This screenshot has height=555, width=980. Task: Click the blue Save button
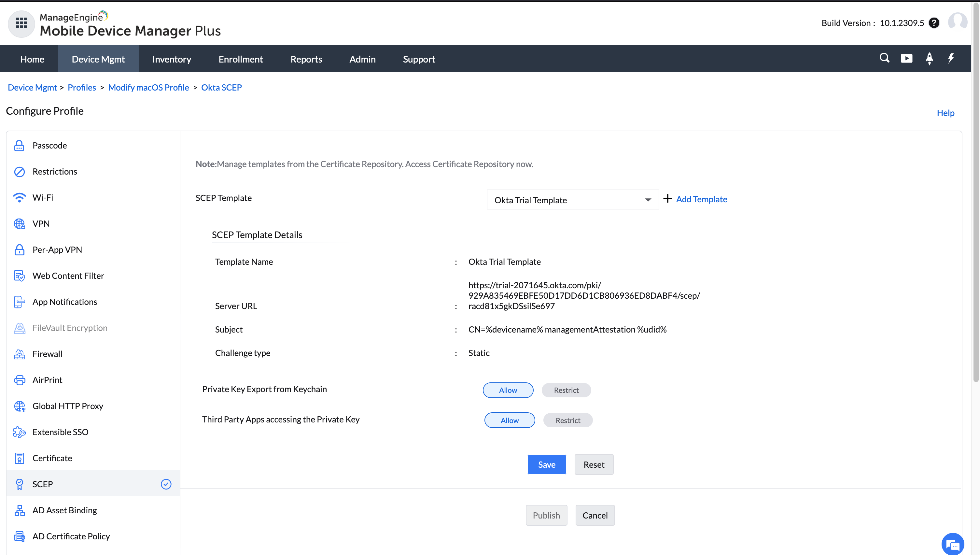[546, 464]
